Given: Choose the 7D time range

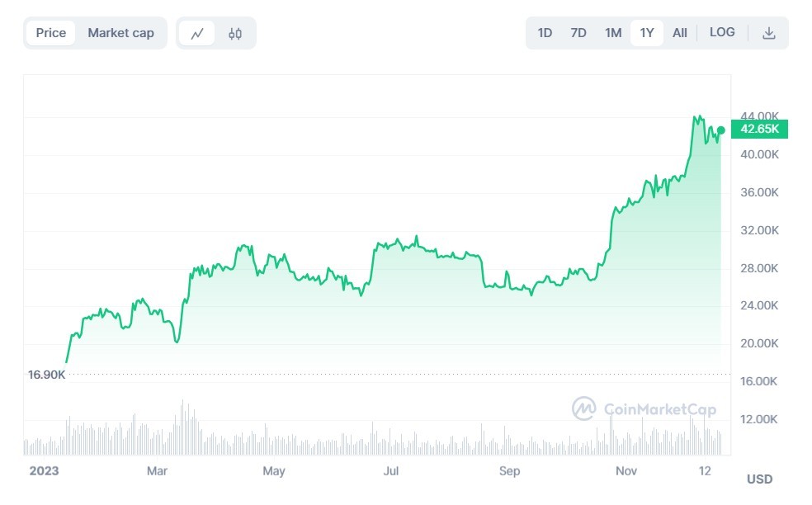Looking at the screenshot, I should (x=578, y=33).
